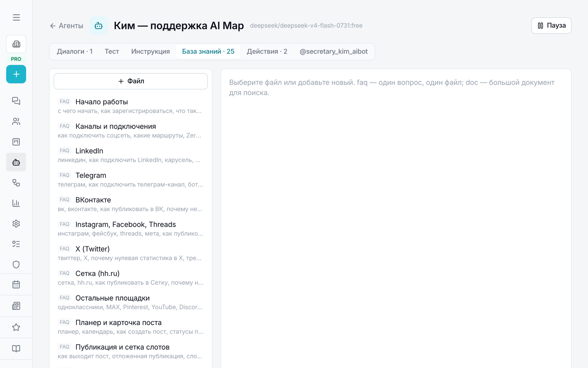Click the building icon in the sidebar
588x368 pixels.
click(16, 44)
